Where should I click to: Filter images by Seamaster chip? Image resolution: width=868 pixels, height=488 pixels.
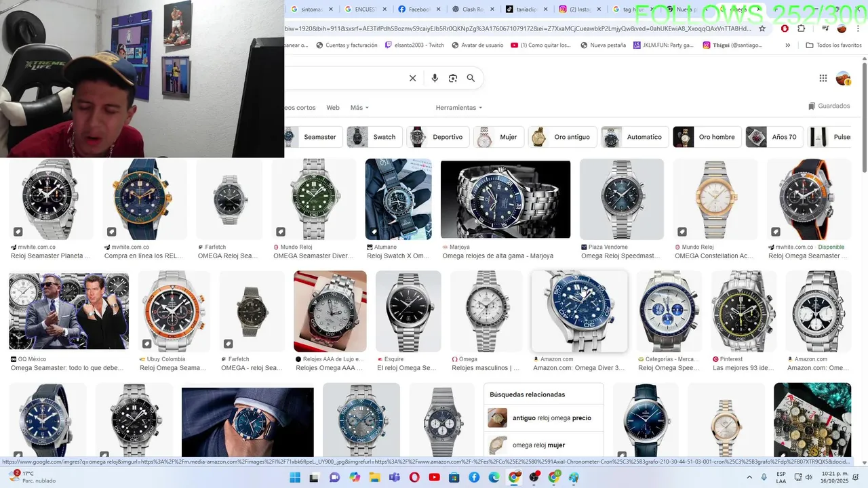(313, 137)
